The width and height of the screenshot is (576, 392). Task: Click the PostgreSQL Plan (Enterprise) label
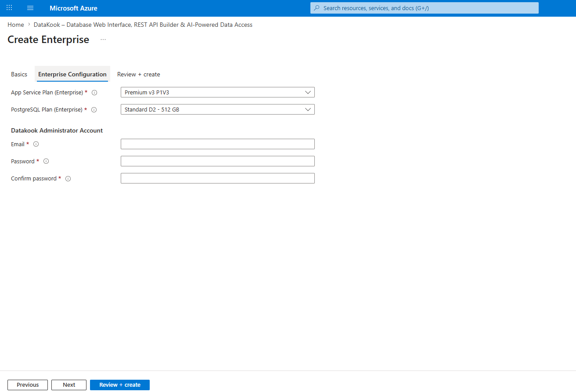(47, 109)
